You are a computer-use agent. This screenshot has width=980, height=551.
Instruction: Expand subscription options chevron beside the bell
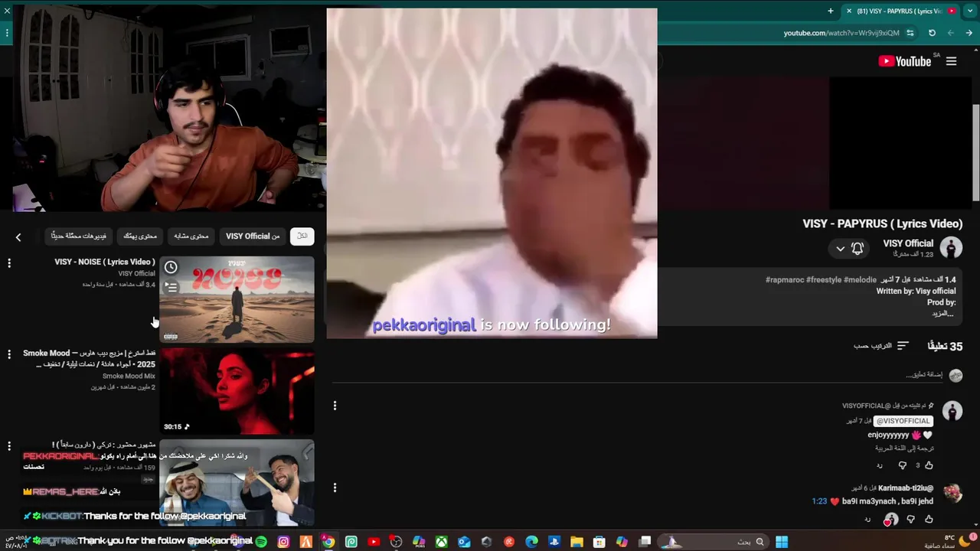click(840, 249)
